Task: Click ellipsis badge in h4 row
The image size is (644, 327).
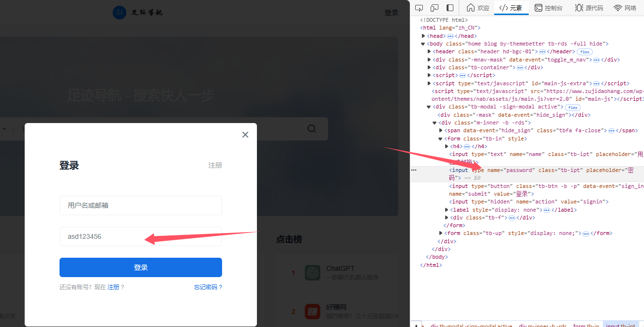Action: [x=466, y=146]
